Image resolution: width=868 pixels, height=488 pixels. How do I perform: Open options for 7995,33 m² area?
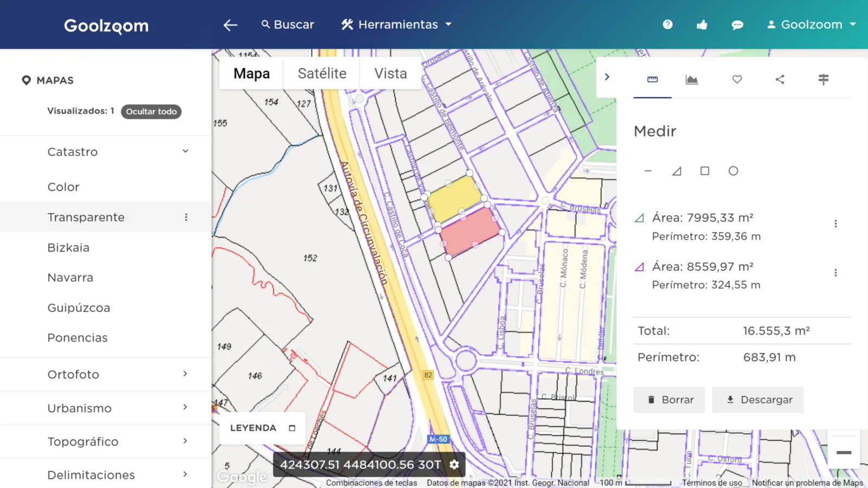(x=835, y=223)
